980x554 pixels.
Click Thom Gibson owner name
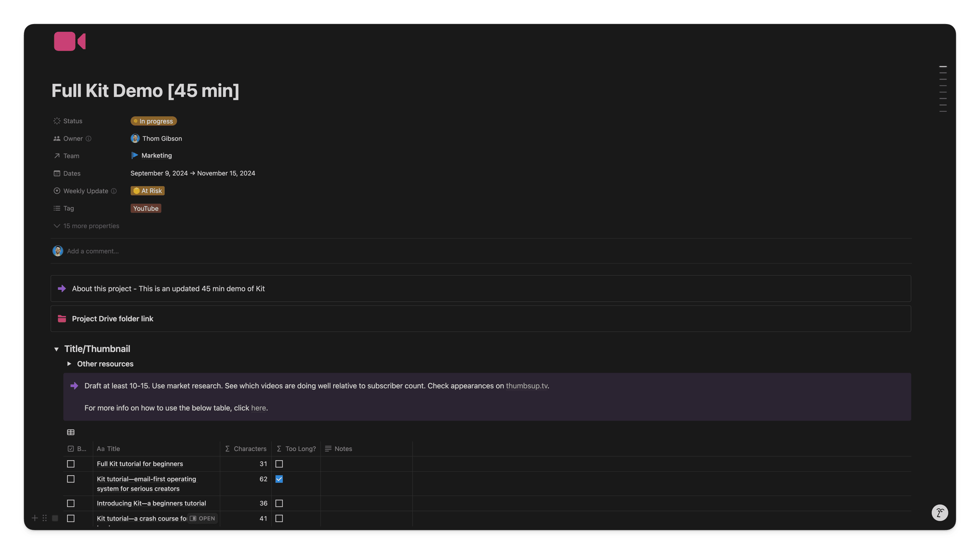click(x=162, y=139)
